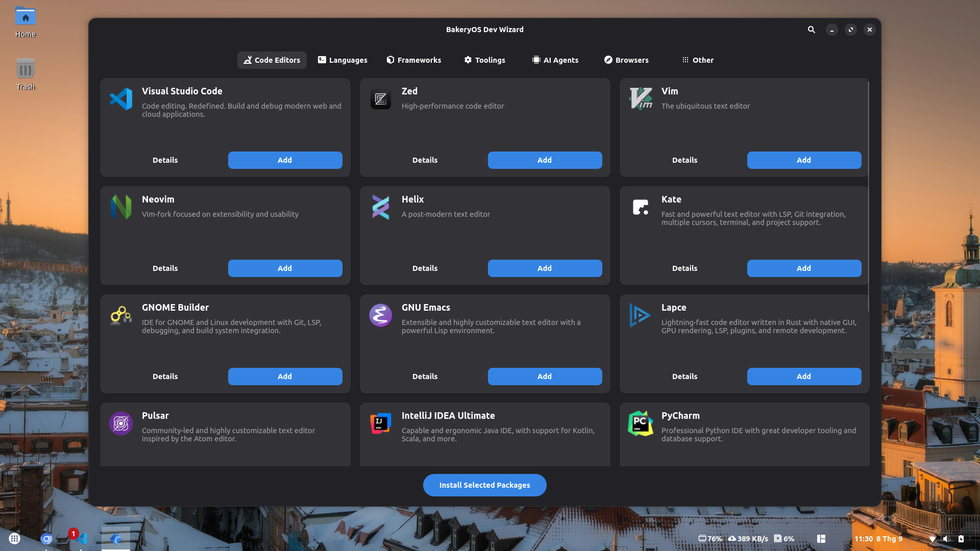Click the Zed editor logo icon
Viewport: 980px width, 551px height.
point(381,99)
